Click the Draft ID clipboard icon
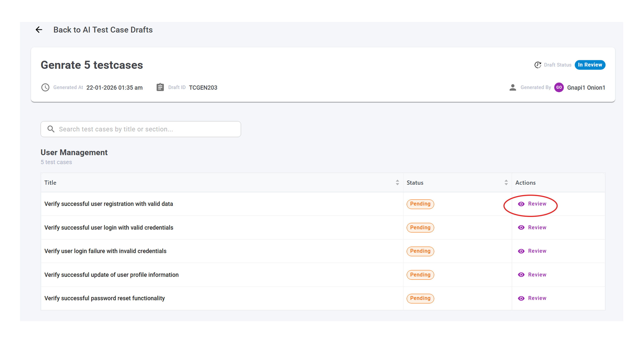The width and height of the screenshot is (644, 343). [x=160, y=87]
